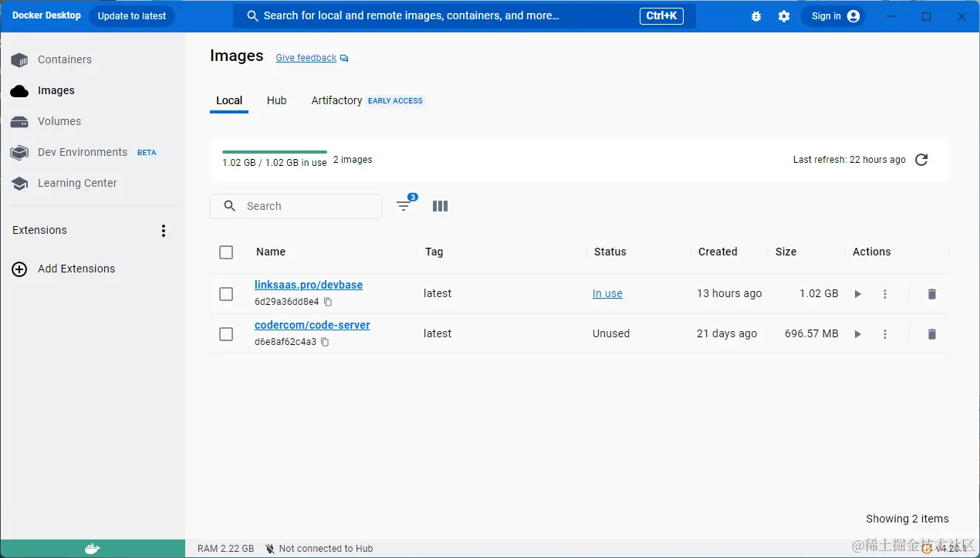Image resolution: width=980 pixels, height=558 pixels.
Task: Open the Learning Center
Action: tap(77, 183)
